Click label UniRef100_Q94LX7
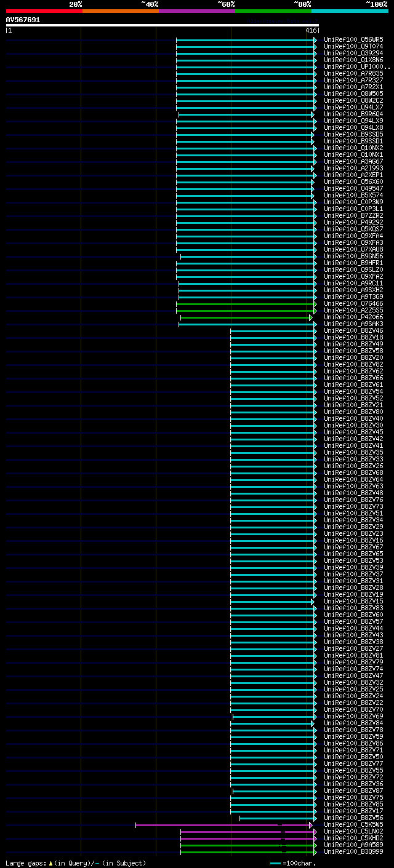This screenshot has width=394, height=868. (353, 107)
